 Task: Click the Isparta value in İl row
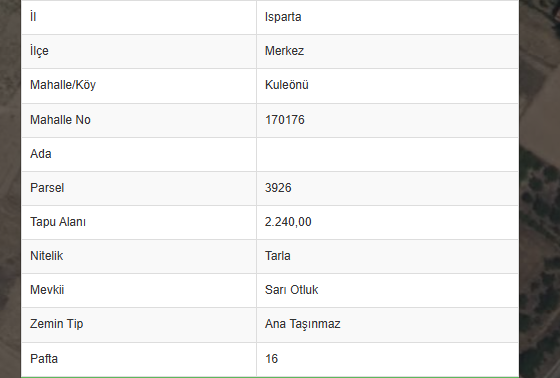click(283, 17)
